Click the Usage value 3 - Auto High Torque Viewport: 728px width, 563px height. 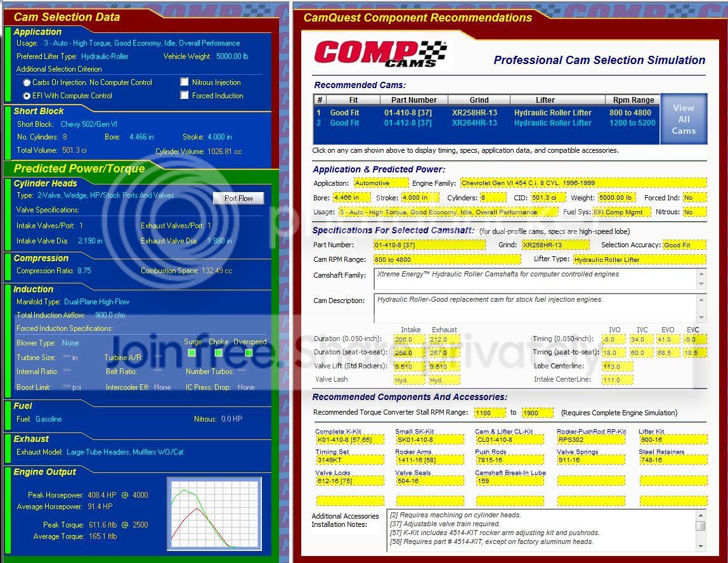point(141,43)
